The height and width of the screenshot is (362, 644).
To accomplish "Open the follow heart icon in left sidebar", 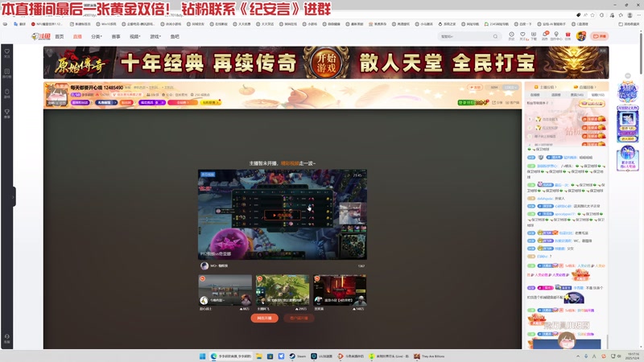I will 7,53.
